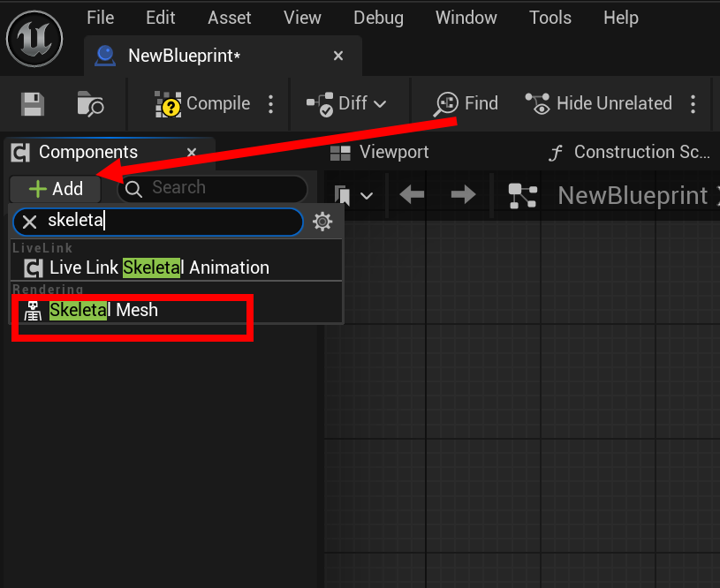The height and width of the screenshot is (588, 720).
Task: Open the Tools menu
Action: (x=550, y=18)
